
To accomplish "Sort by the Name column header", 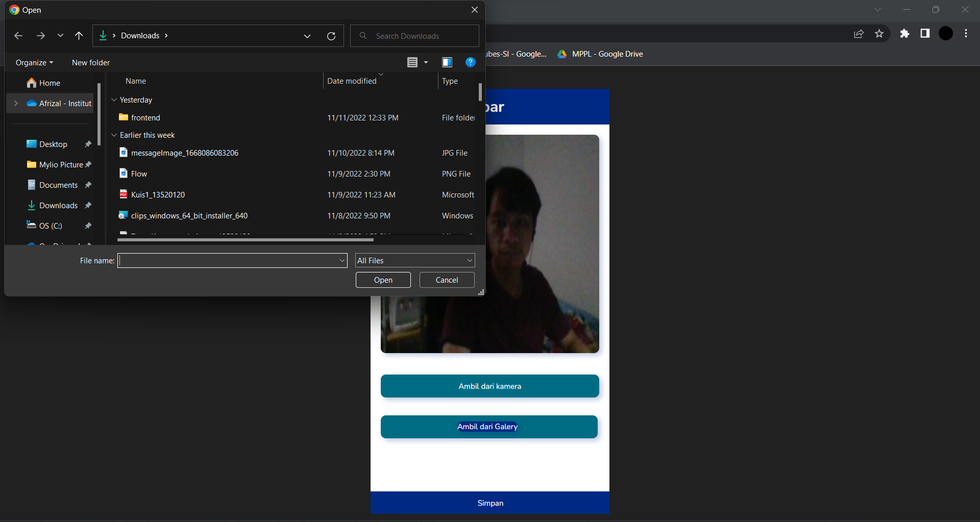I will click(136, 81).
